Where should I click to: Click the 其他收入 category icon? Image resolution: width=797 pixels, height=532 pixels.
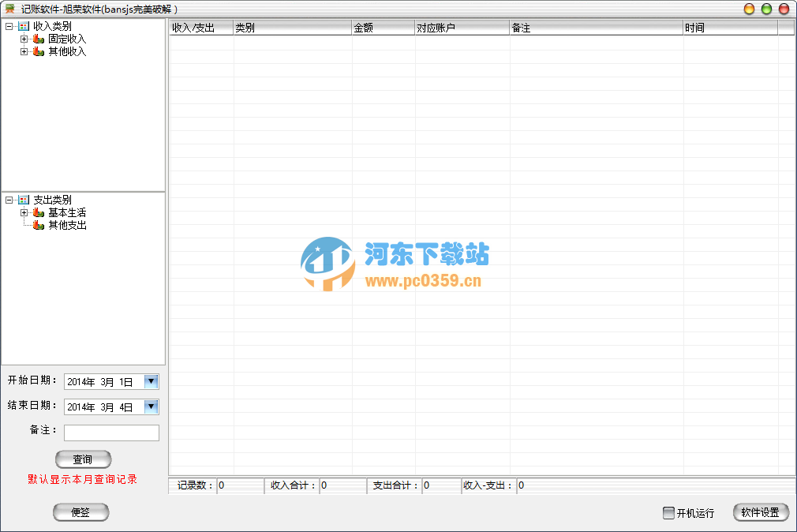coord(38,51)
